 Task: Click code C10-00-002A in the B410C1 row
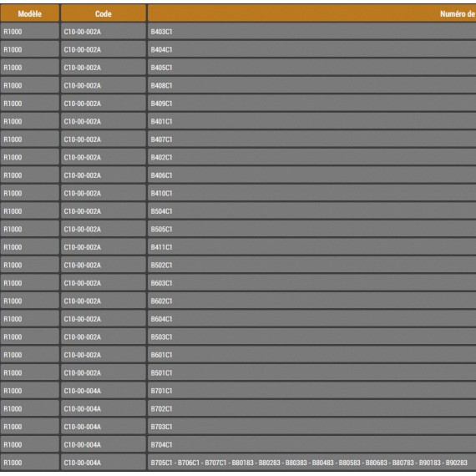pyautogui.click(x=83, y=193)
